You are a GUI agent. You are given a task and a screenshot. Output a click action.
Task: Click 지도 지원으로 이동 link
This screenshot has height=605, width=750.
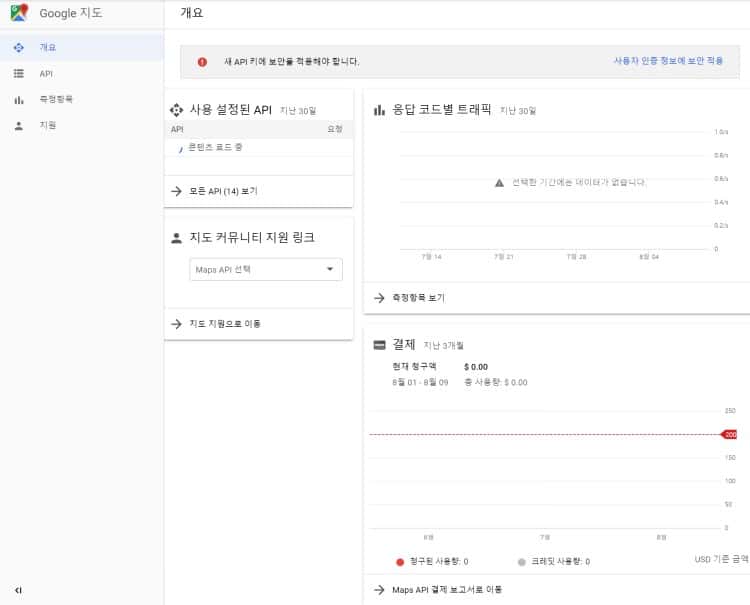(x=225, y=324)
